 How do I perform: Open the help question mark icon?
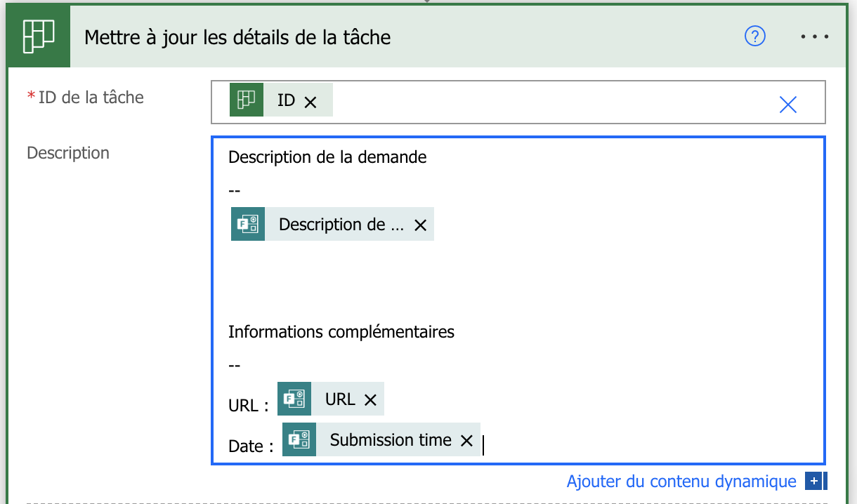[754, 36]
